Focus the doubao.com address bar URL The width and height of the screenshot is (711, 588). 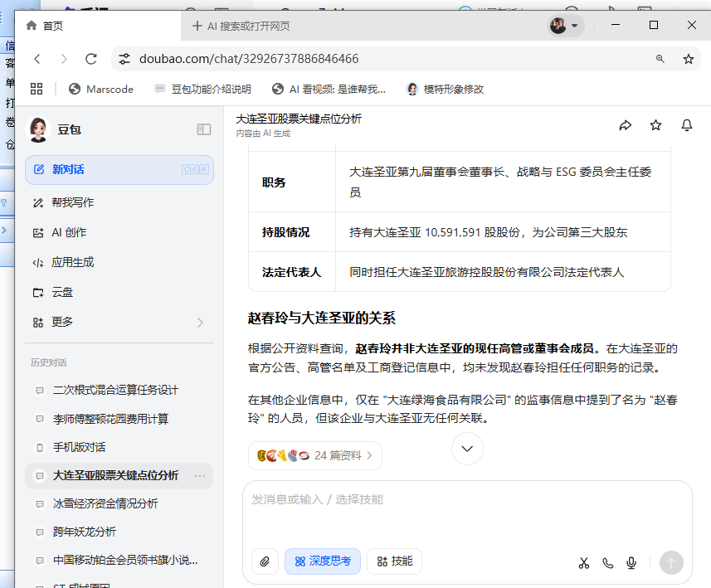249,59
